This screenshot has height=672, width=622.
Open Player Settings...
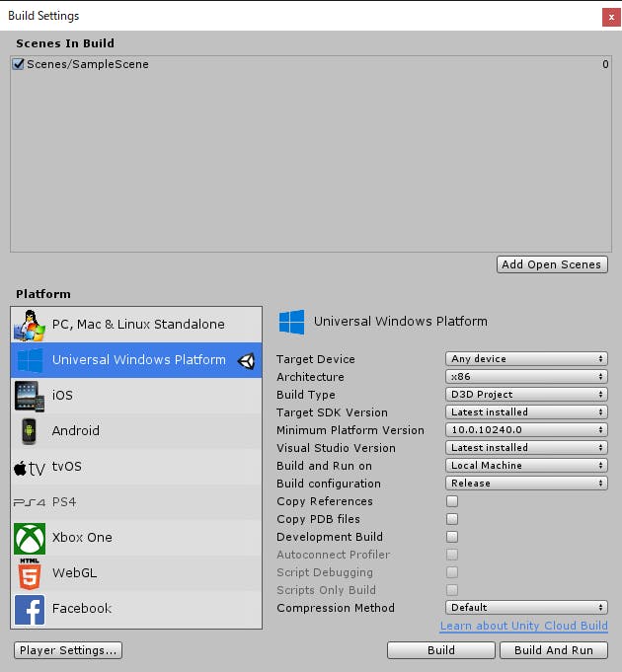click(68, 650)
